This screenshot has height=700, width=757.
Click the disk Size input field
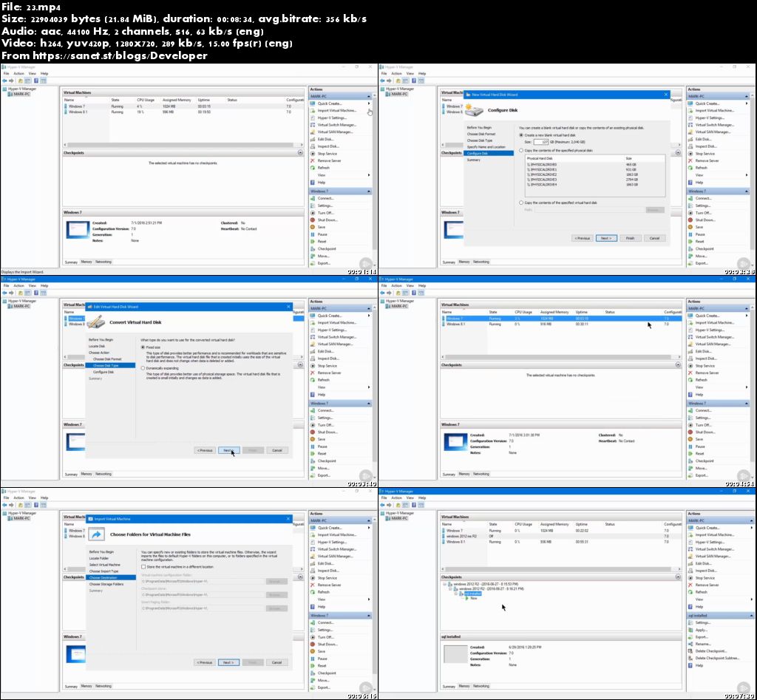pyautogui.click(x=540, y=142)
